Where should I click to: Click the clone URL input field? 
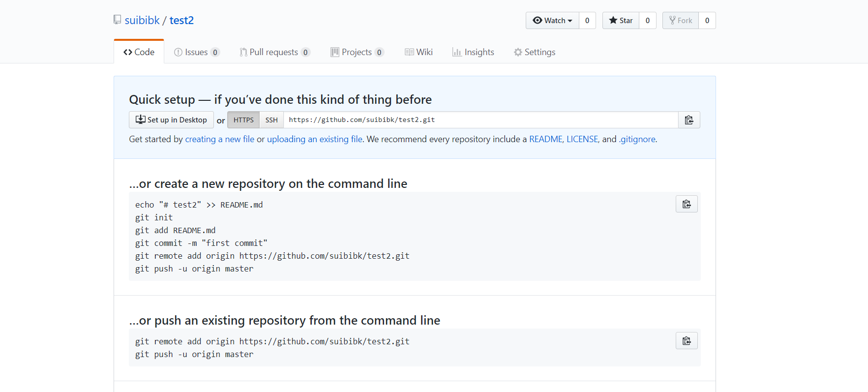(x=481, y=120)
